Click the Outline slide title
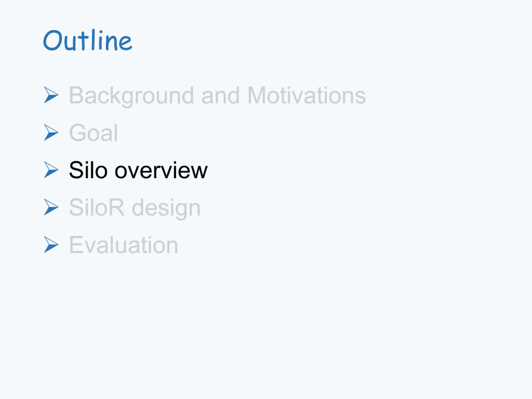Image resolution: width=532 pixels, height=399 pixels. 87,40
